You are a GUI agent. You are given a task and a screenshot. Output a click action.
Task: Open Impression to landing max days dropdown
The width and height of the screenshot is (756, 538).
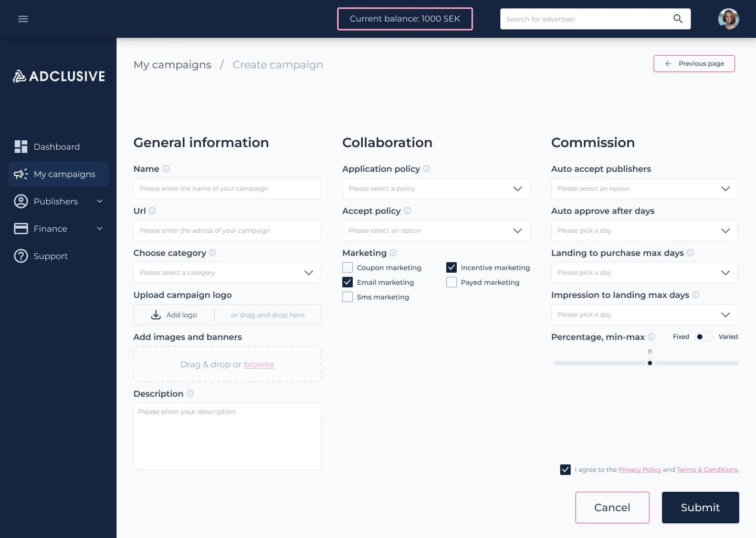click(x=645, y=315)
